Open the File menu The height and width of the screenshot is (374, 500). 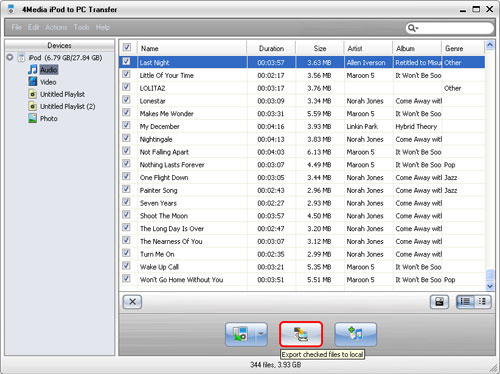click(16, 27)
